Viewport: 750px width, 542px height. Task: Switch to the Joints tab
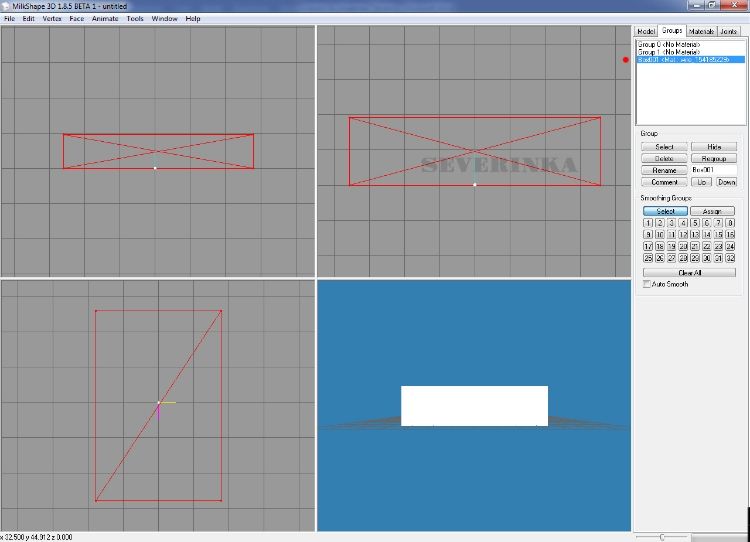point(729,31)
